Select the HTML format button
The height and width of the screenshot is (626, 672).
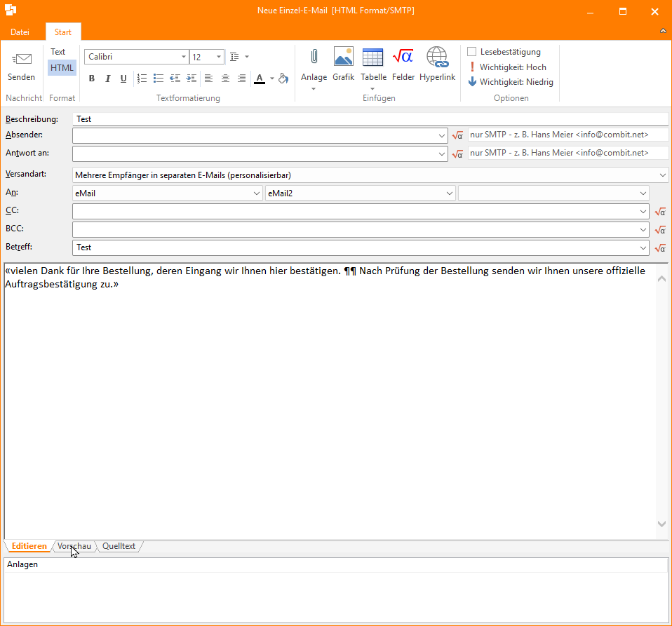click(62, 68)
